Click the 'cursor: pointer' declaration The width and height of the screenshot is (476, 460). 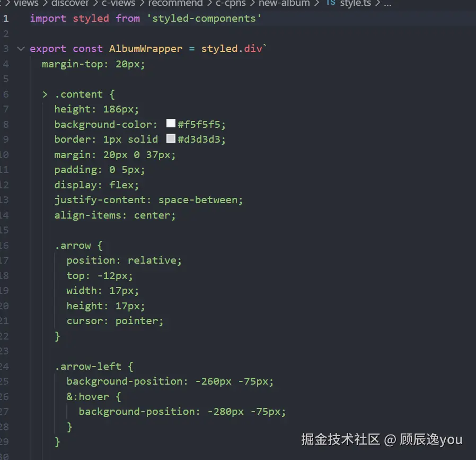pyautogui.click(x=115, y=321)
